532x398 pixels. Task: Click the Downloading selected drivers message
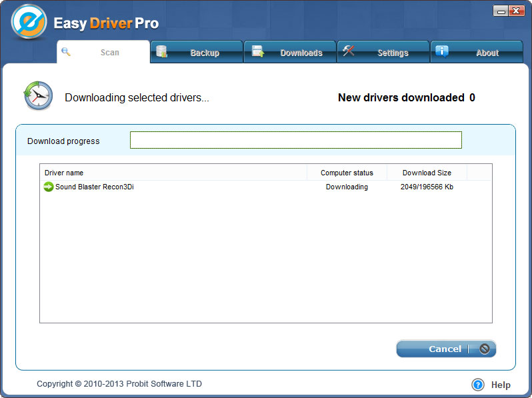coord(137,98)
